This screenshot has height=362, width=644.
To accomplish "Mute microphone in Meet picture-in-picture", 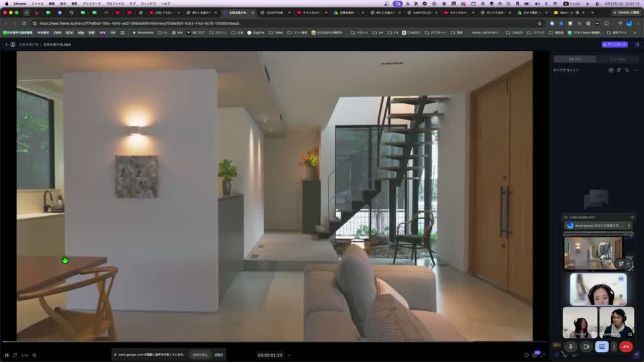I will pyautogui.click(x=570, y=347).
